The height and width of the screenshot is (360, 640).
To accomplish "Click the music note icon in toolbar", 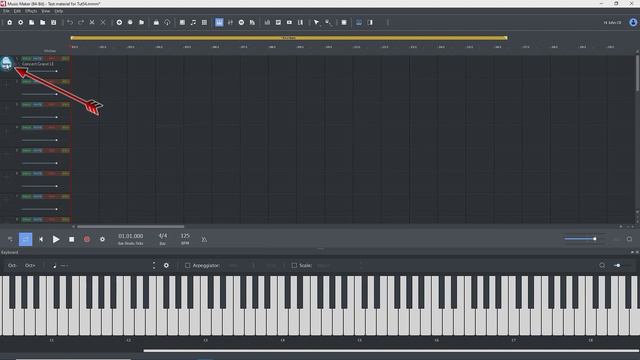I will pos(193,22).
